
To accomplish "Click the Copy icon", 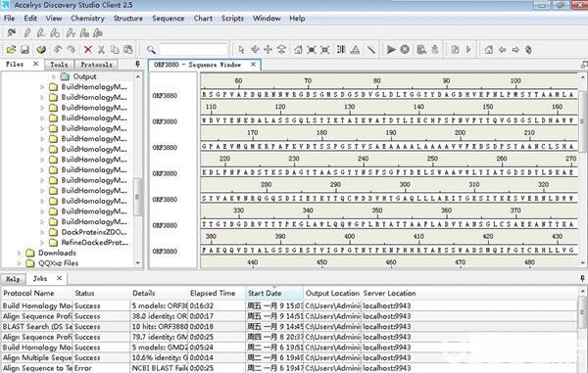I will point(115,49).
